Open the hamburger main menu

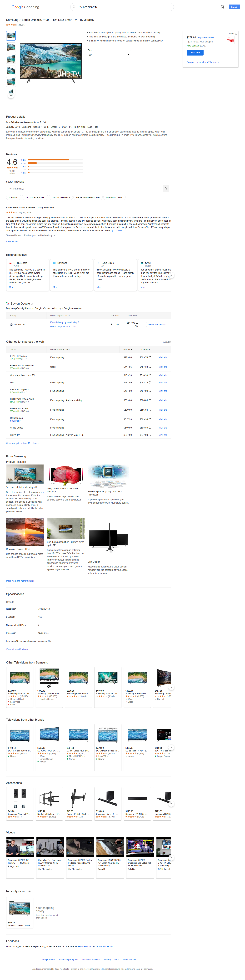[x=5, y=7]
